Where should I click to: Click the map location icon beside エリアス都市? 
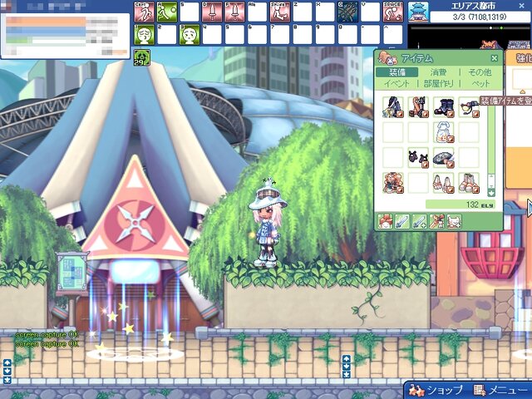(x=418, y=11)
